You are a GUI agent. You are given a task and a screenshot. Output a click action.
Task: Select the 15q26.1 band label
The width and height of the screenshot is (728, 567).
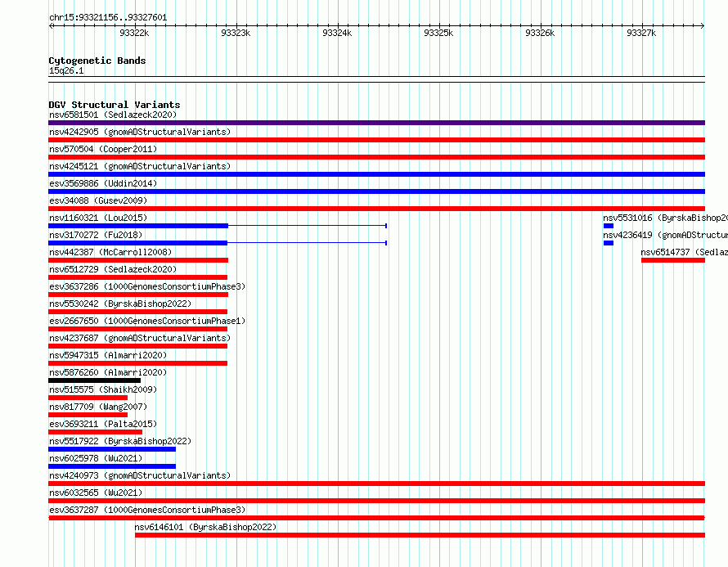tap(66, 70)
